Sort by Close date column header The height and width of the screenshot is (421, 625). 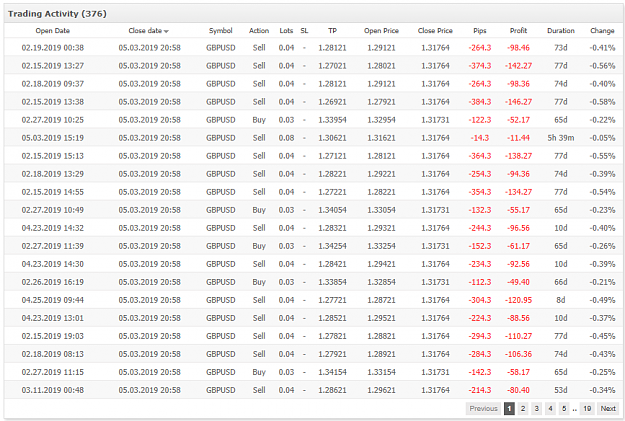[x=148, y=31]
